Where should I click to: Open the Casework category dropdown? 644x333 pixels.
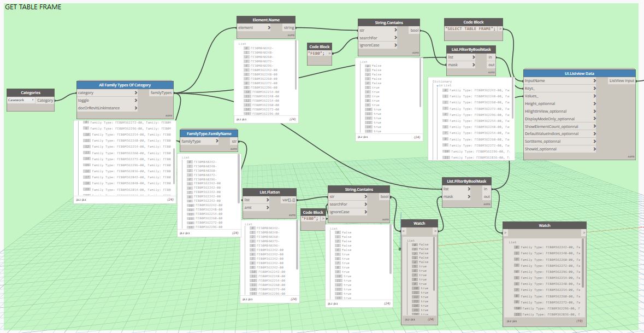click(21, 100)
